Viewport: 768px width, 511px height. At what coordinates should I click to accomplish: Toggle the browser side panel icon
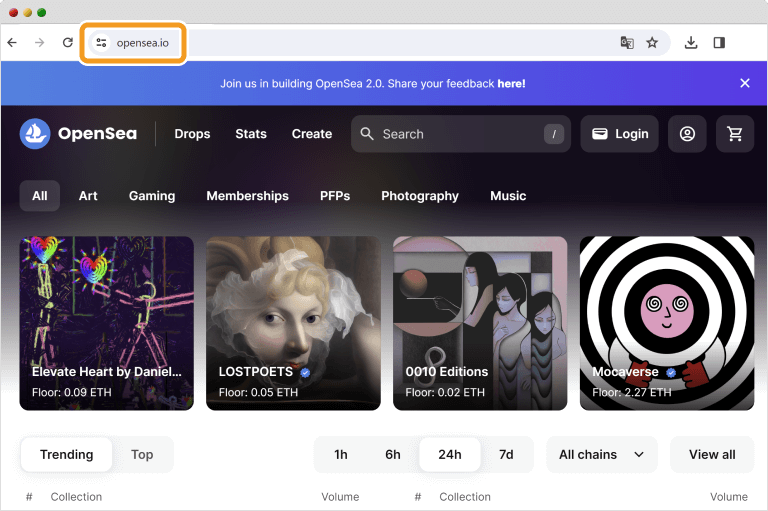click(719, 43)
